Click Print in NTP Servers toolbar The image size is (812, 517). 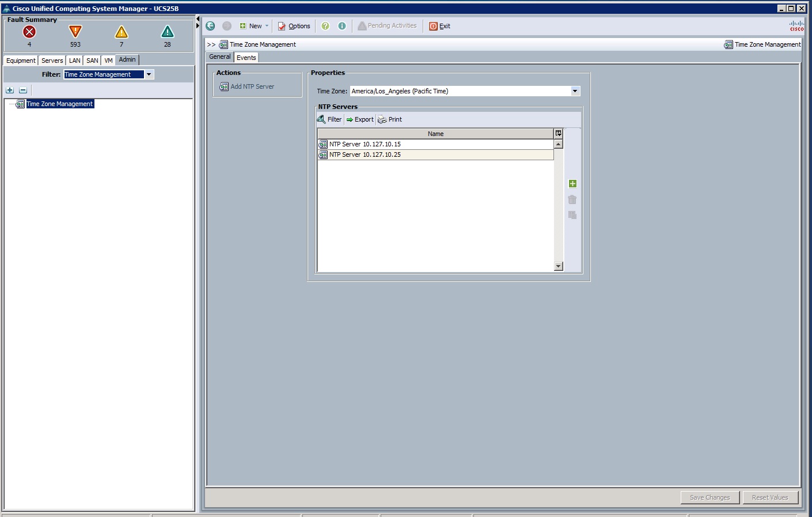[x=390, y=119]
